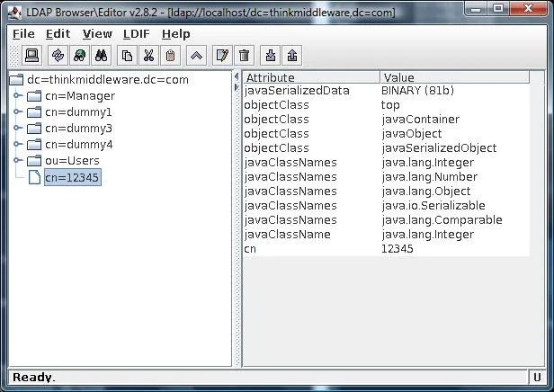Click root folder icon dc=thinkmiddleware

pyautogui.click(x=16, y=79)
